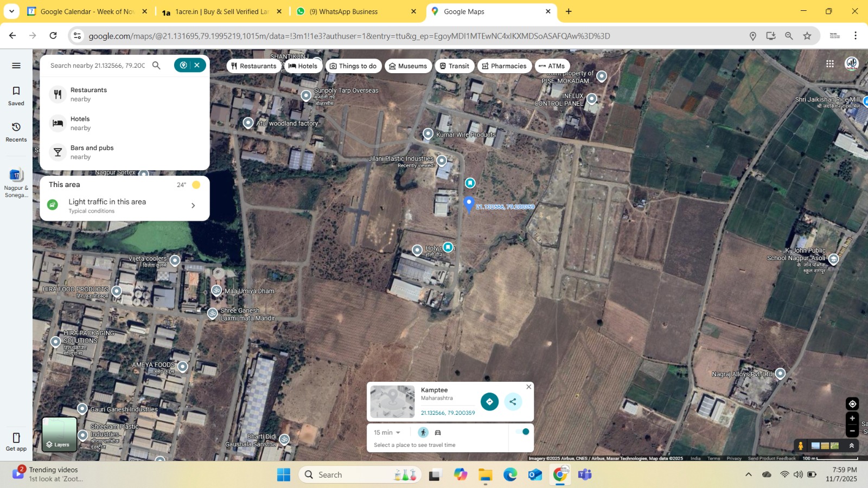
Task: Share the Kamptee location
Action: pos(513,401)
